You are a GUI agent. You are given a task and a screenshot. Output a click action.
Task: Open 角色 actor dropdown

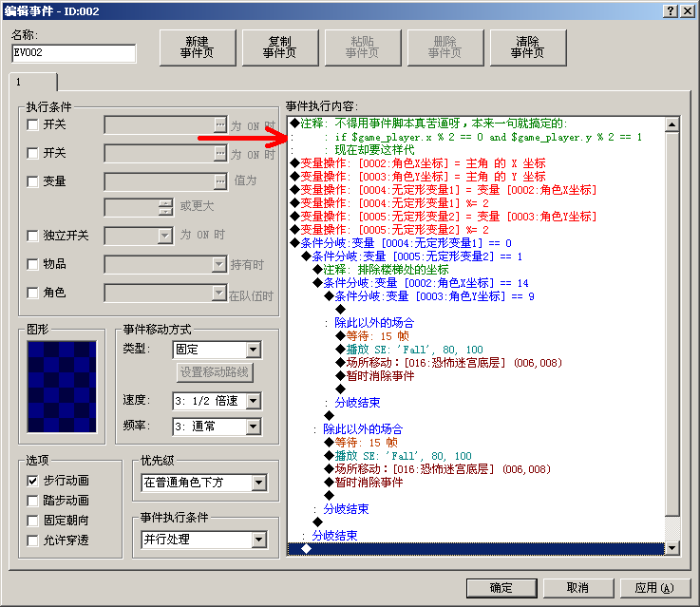(218, 294)
